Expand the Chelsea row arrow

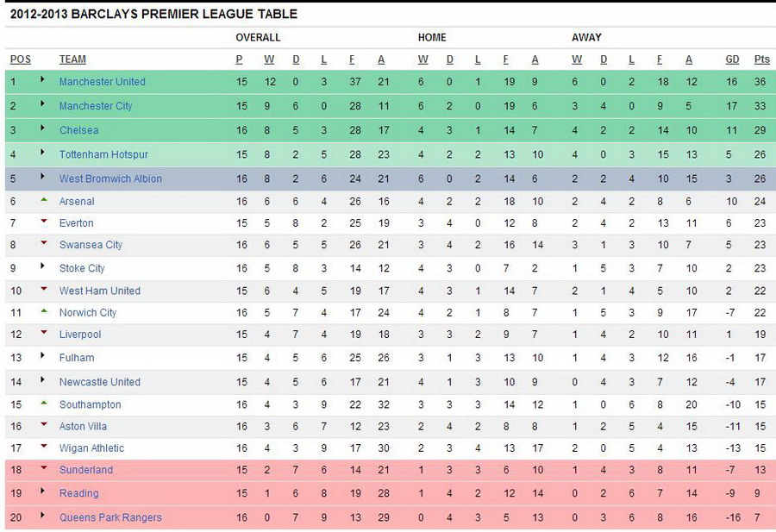[42, 128]
